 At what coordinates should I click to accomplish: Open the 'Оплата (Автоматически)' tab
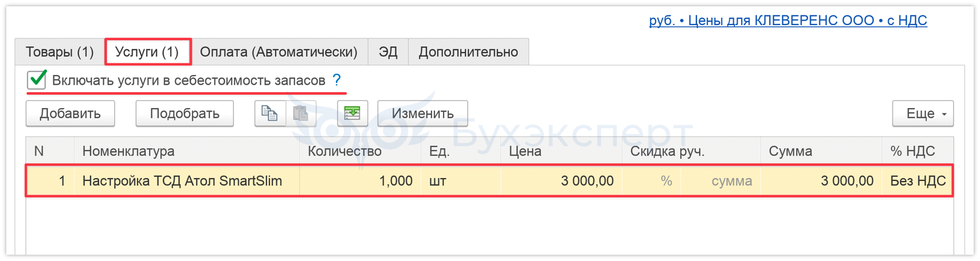click(279, 52)
